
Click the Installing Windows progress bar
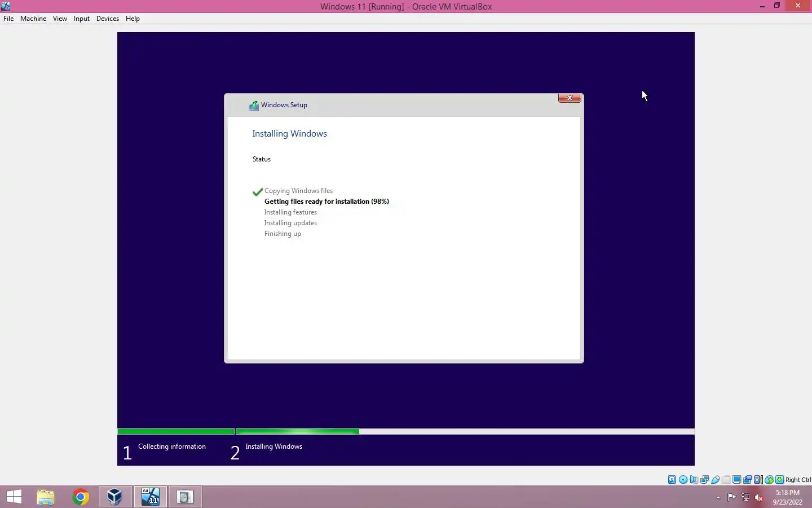tap(465, 432)
